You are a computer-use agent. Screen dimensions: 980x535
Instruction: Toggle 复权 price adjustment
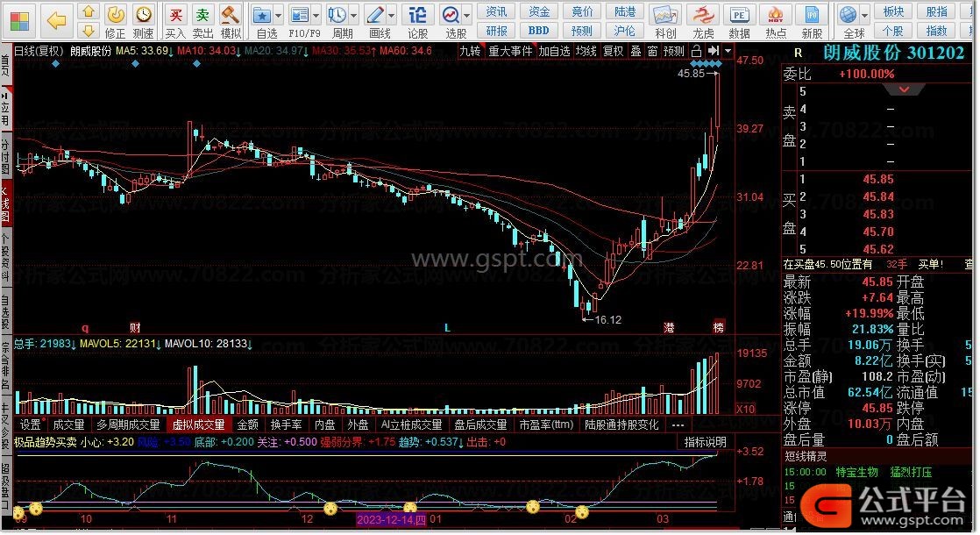[613, 51]
